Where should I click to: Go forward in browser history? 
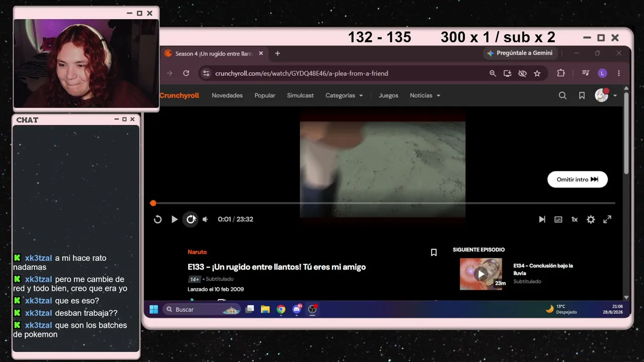170,73
